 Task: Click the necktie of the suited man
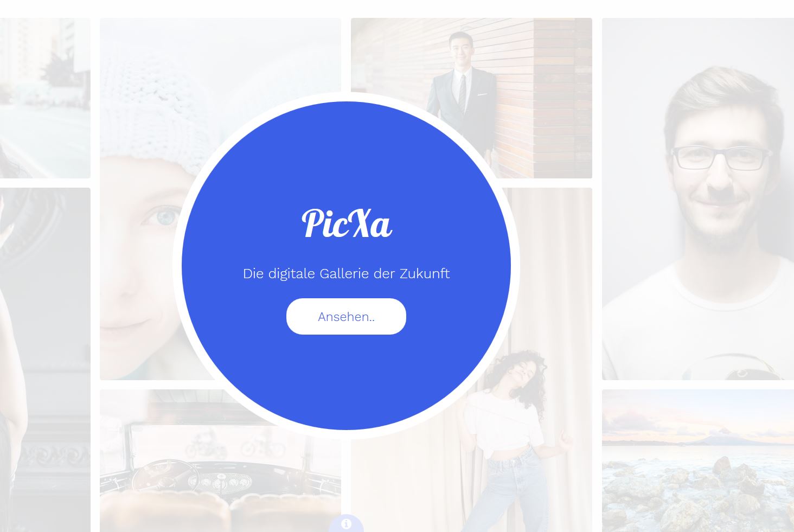click(462, 93)
